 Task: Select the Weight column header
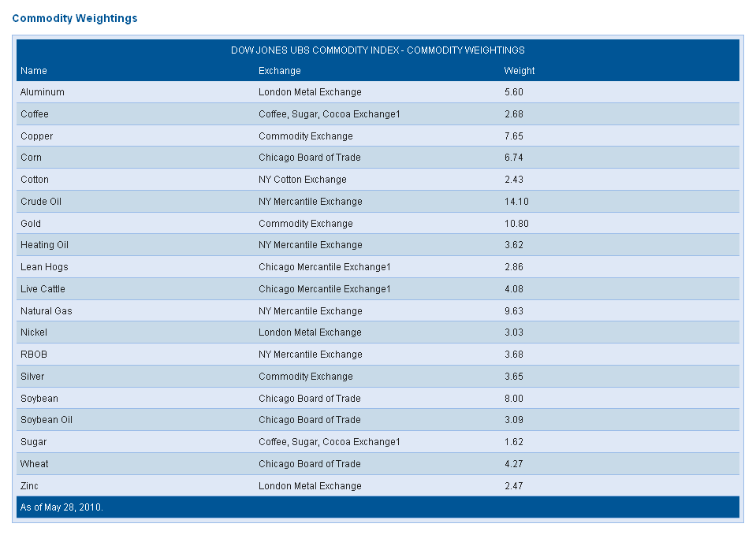tap(520, 71)
